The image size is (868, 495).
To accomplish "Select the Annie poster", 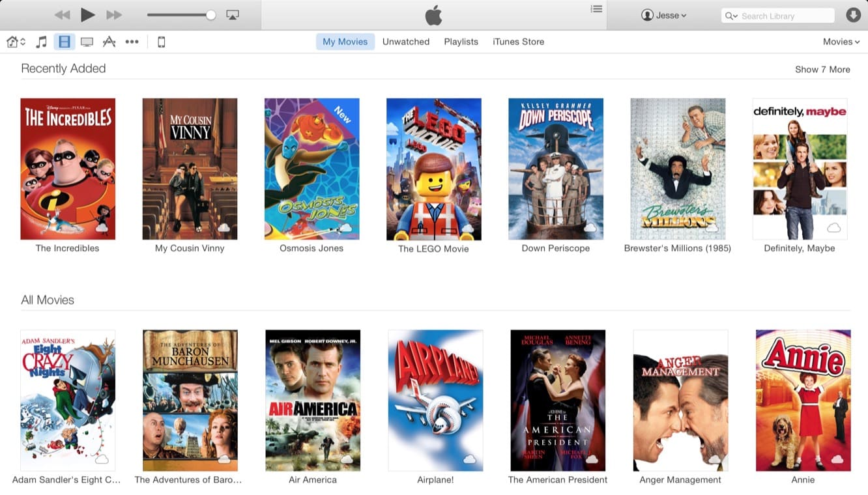I will click(803, 401).
